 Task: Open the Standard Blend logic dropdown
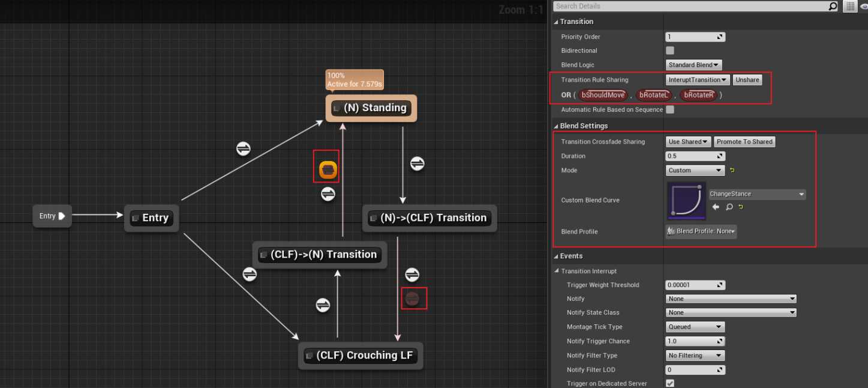[694, 65]
